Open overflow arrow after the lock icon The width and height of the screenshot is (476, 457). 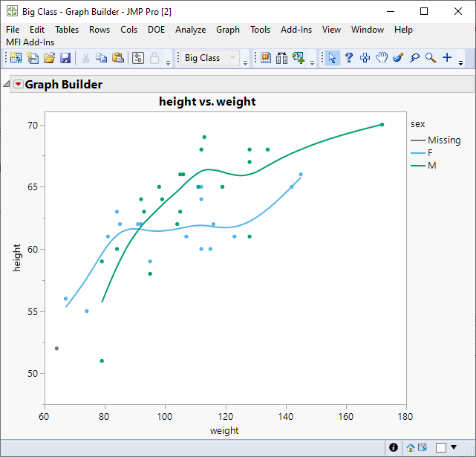[168, 63]
